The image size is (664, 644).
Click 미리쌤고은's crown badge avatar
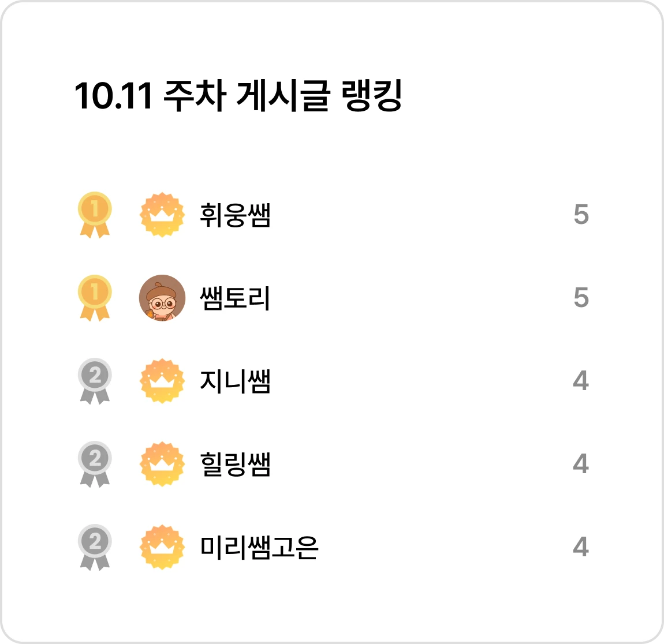[162, 546]
